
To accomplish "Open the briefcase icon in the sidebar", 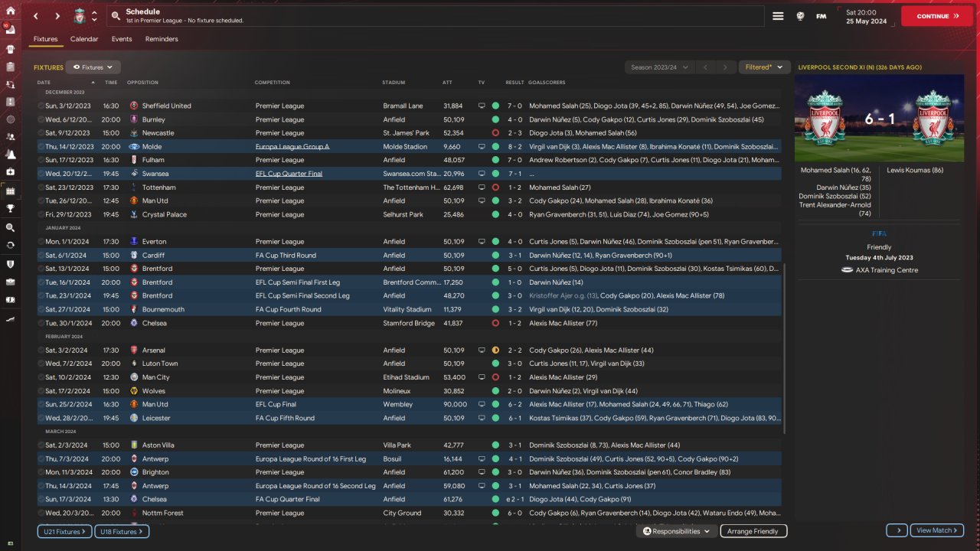I will 11,281.
